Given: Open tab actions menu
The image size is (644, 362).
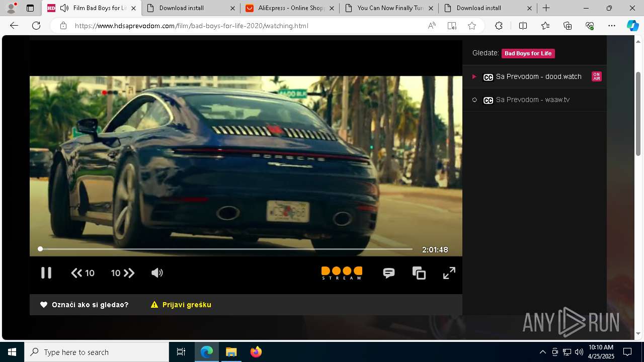Looking at the screenshot, I should point(30,8).
